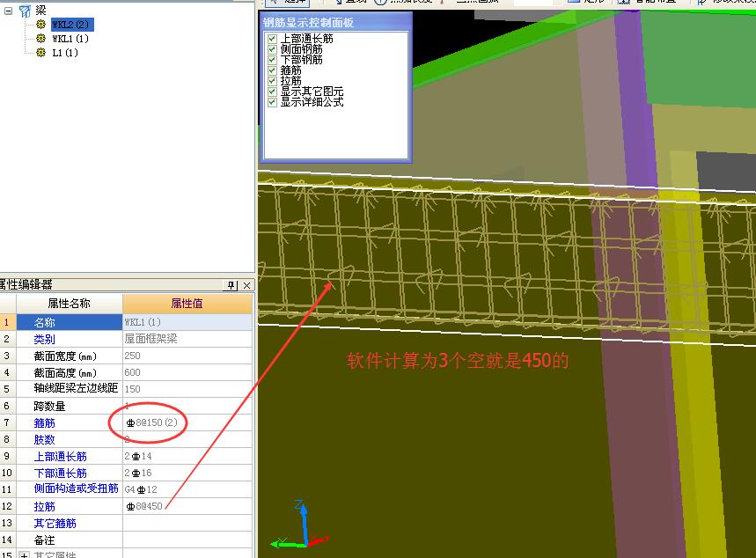Click the gear icon next to WKL1 (1)
The width and height of the screenshot is (756, 558).
pos(41,39)
